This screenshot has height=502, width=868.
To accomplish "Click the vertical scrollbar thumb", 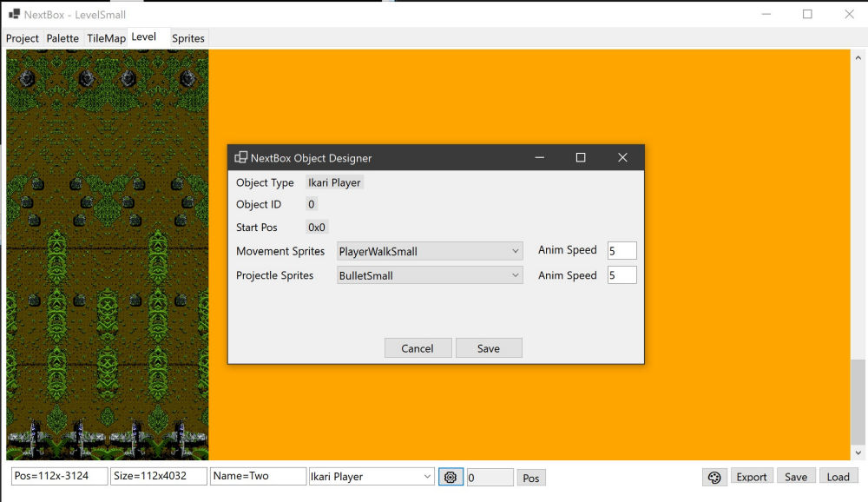I will tap(858, 402).
